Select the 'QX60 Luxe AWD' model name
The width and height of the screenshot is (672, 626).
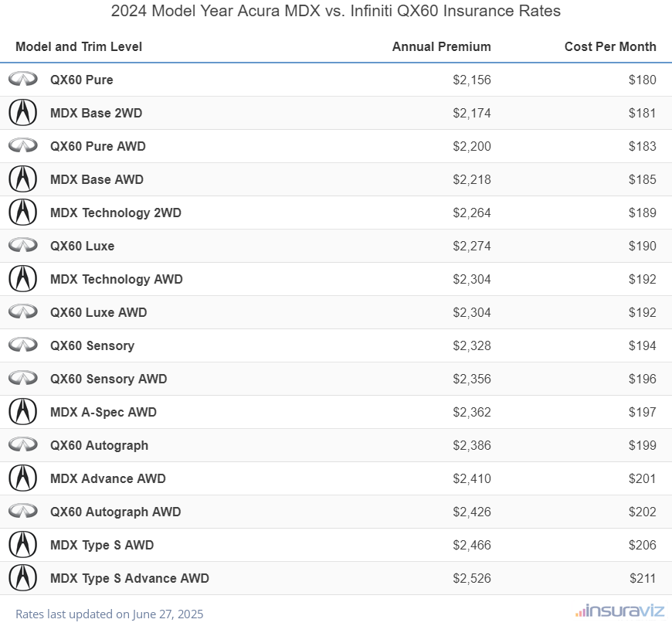point(99,312)
